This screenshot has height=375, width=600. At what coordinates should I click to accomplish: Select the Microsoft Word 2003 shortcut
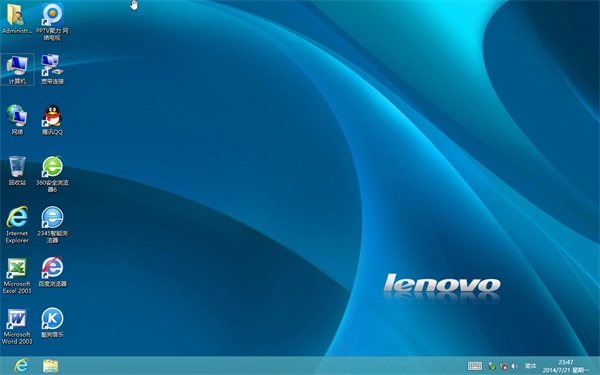pos(17,326)
